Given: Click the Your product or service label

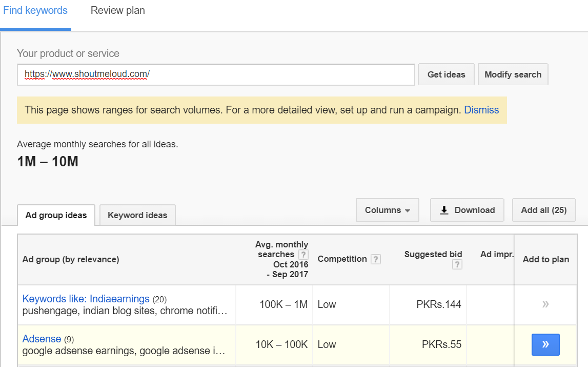Looking at the screenshot, I should [x=68, y=53].
